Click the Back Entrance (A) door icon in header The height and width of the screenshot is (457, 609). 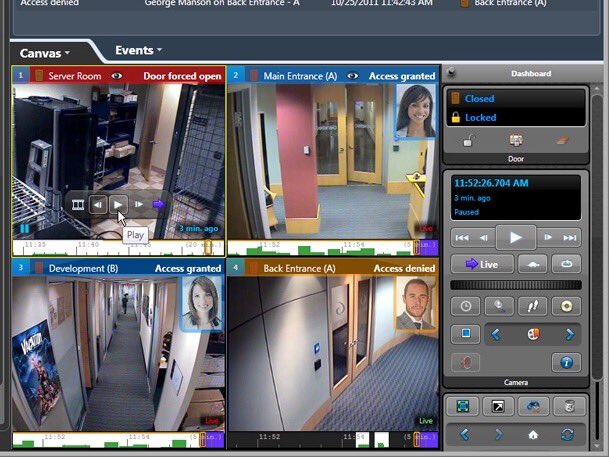254,268
